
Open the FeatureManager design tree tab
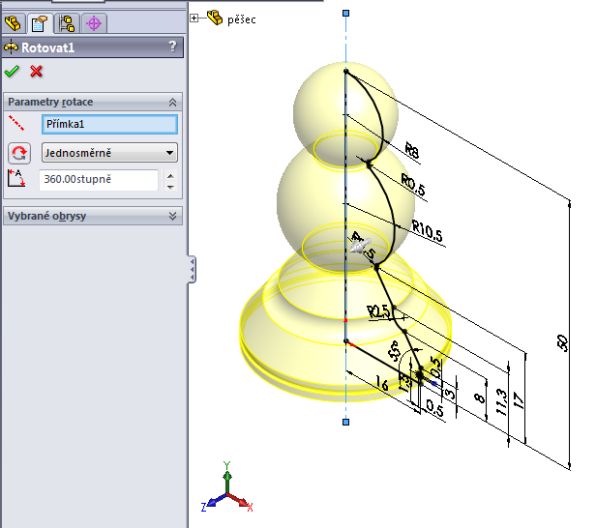(15, 21)
